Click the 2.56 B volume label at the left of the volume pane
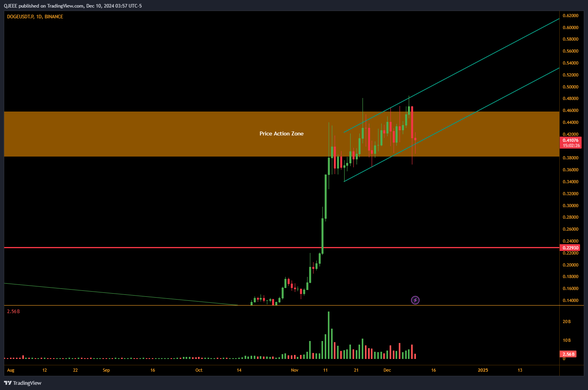This screenshot has width=588, height=390. click(14, 312)
